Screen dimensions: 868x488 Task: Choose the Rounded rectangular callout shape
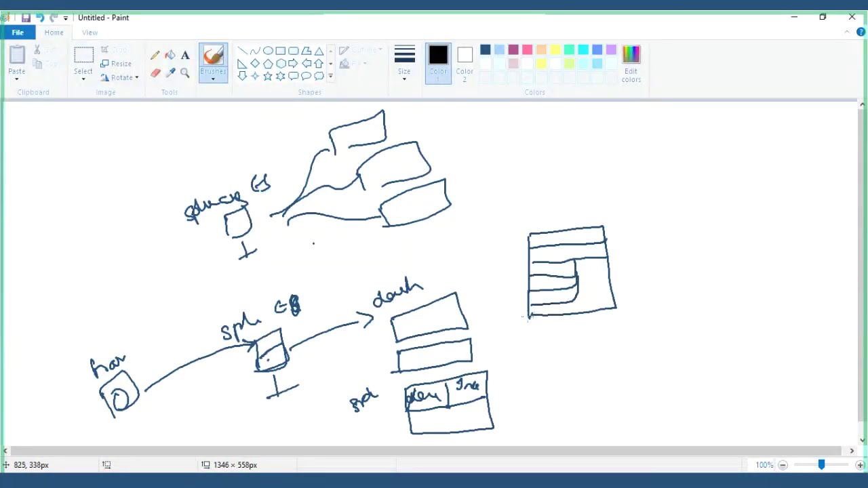pos(293,76)
